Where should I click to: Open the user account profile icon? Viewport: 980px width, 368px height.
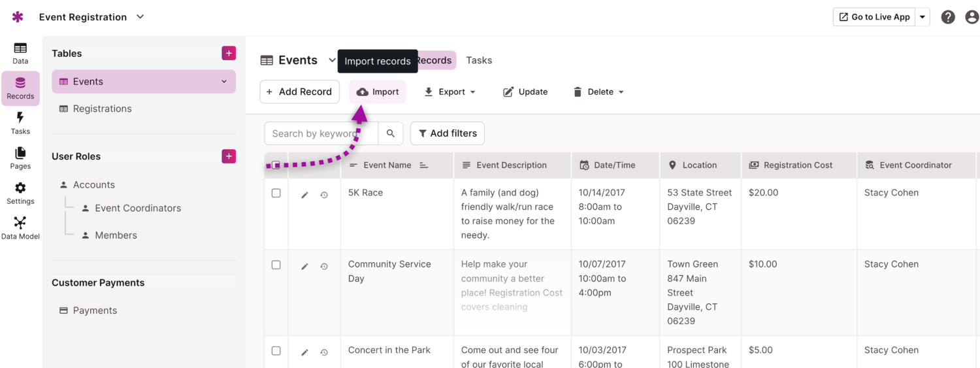click(972, 17)
